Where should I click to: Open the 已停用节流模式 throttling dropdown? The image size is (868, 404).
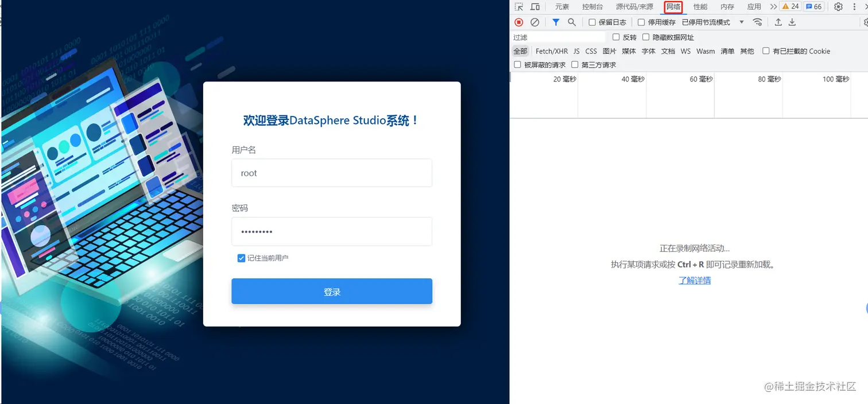point(712,22)
